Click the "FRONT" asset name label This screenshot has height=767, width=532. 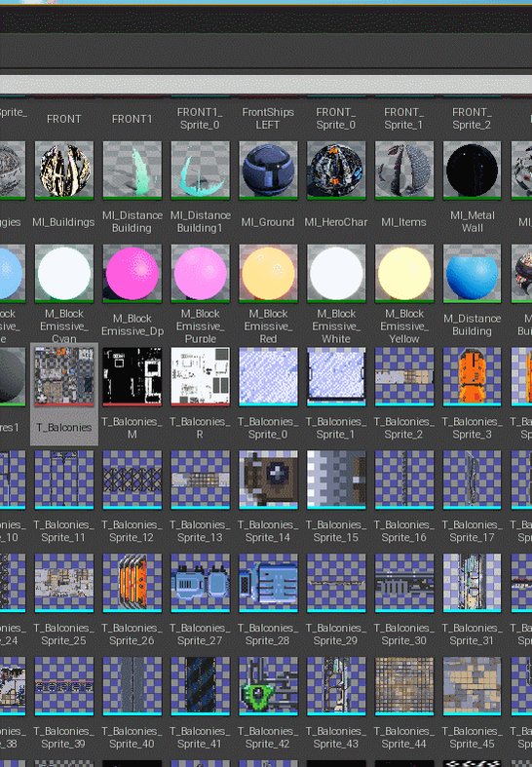64,119
